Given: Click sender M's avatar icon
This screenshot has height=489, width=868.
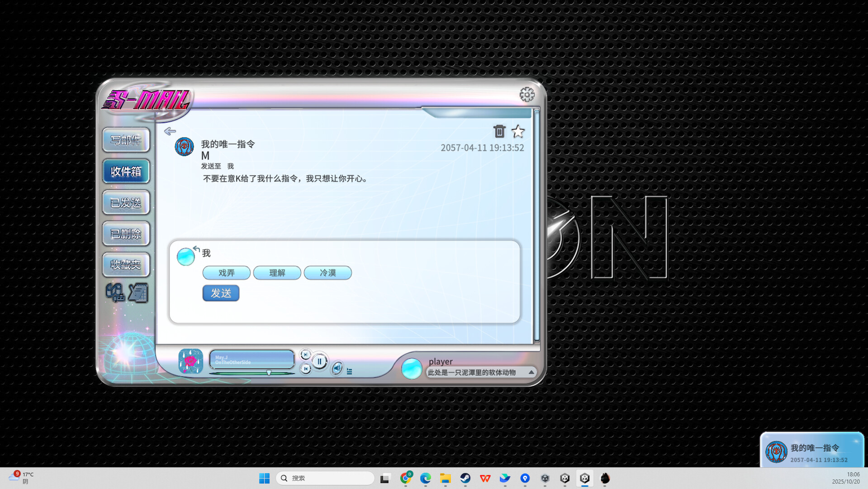Looking at the screenshot, I should point(184,146).
